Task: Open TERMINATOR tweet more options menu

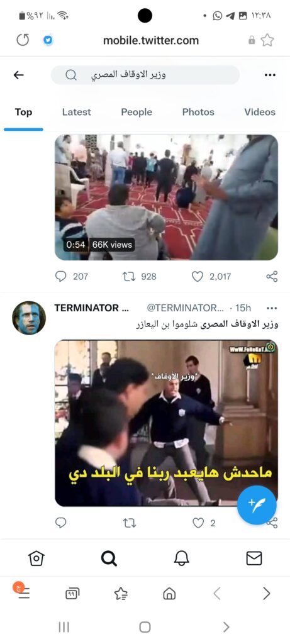Action: coord(272,308)
